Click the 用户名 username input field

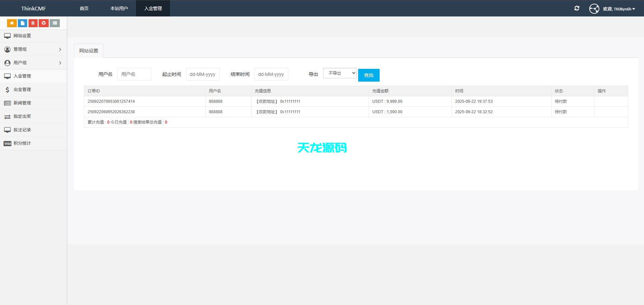tap(134, 74)
